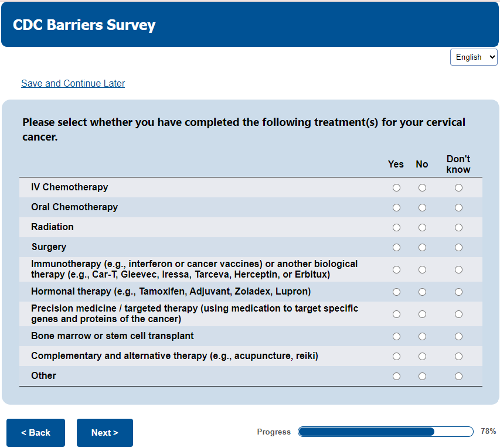Choose Yes for Surgery

(397, 248)
